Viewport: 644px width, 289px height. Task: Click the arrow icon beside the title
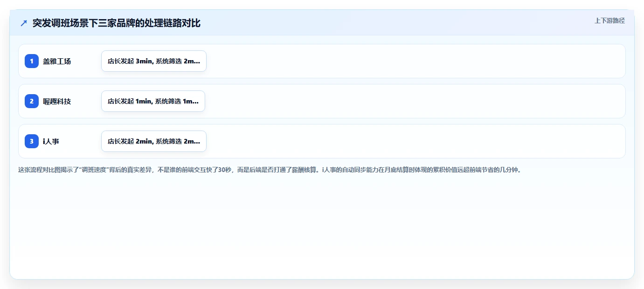23,23
